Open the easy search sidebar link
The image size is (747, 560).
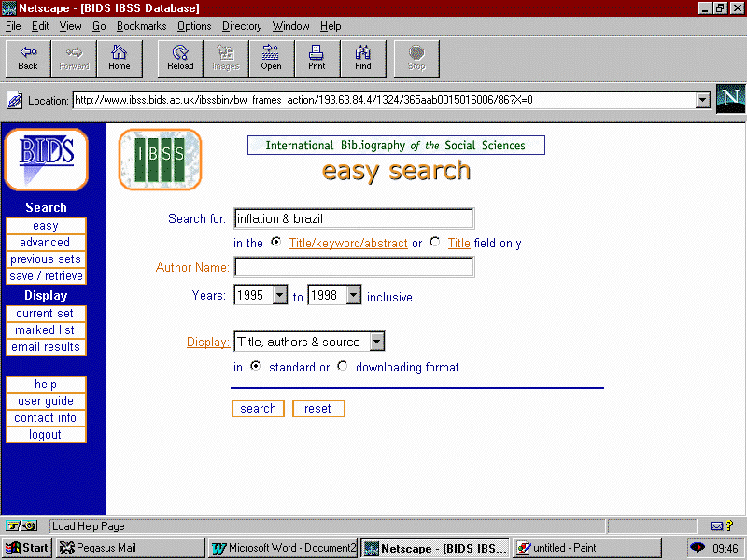pyautogui.click(x=46, y=226)
